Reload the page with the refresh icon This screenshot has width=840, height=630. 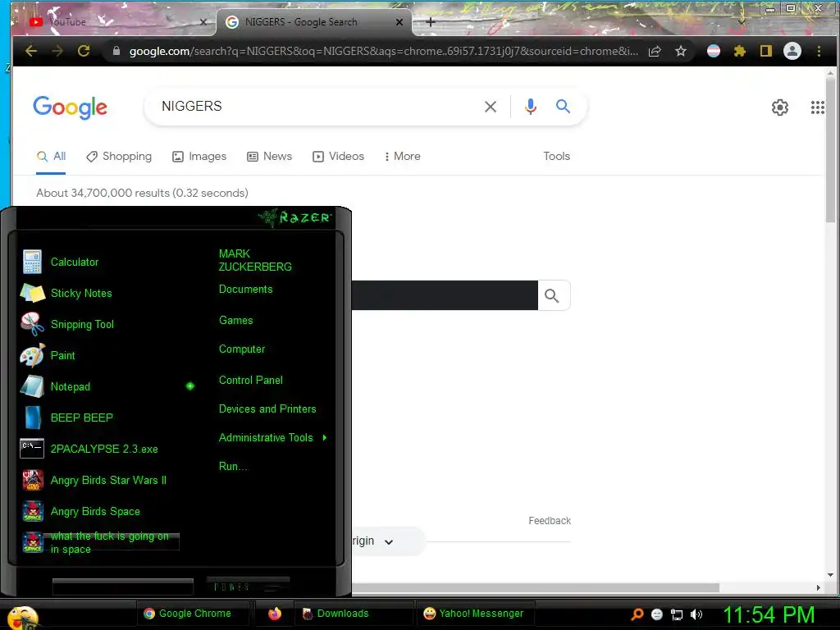click(x=84, y=51)
